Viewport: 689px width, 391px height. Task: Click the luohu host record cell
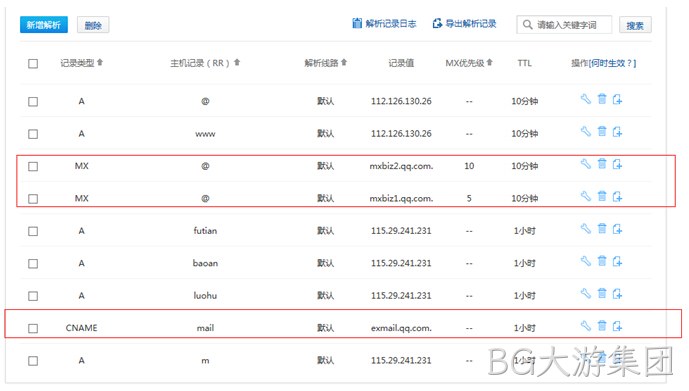[205, 296]
